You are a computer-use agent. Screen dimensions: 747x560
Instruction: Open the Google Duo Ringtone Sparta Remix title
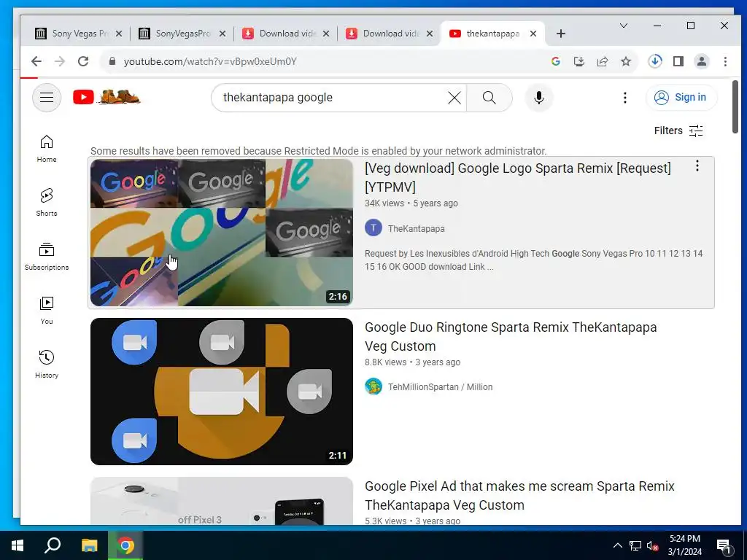click(511, 337)
